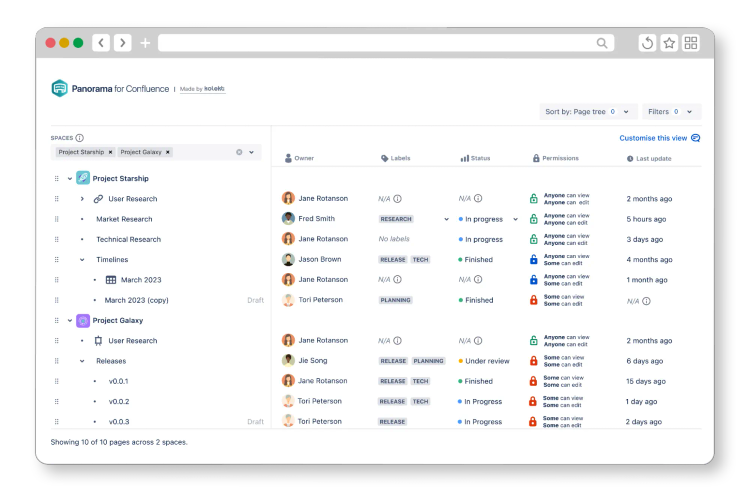This screenshot has height=492, width=750.
Task: Open the browser grid apps icon
Action: pos(691,43)
